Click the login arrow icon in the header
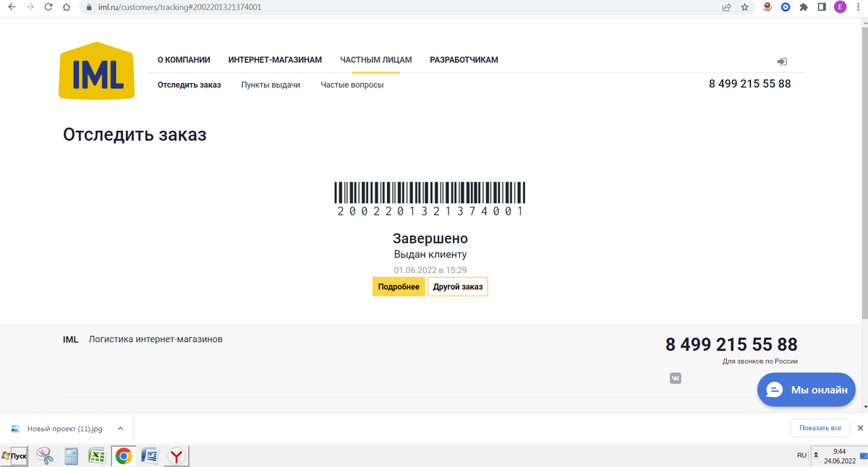868x467 pixels. pyautogui.click(x=781, y=61)
